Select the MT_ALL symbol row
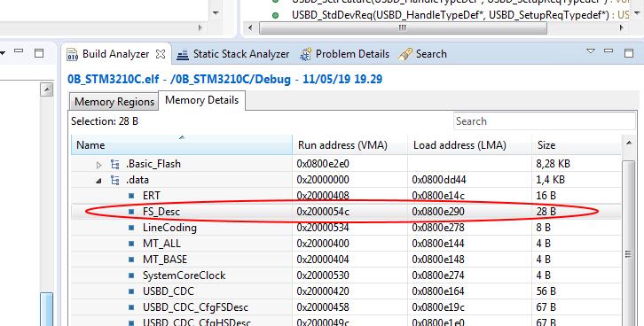644x326 pixels. [x=346, y=244]
